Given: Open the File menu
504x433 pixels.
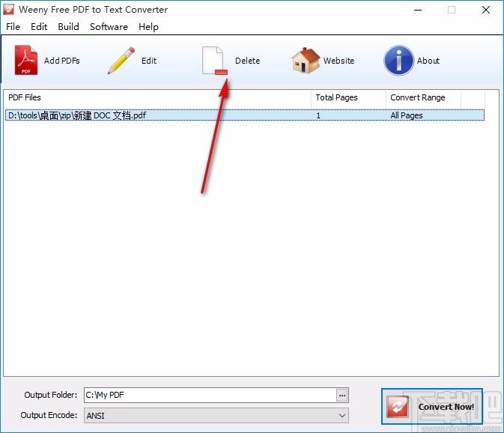Looking at the screenshot, I should click(13, 27).
